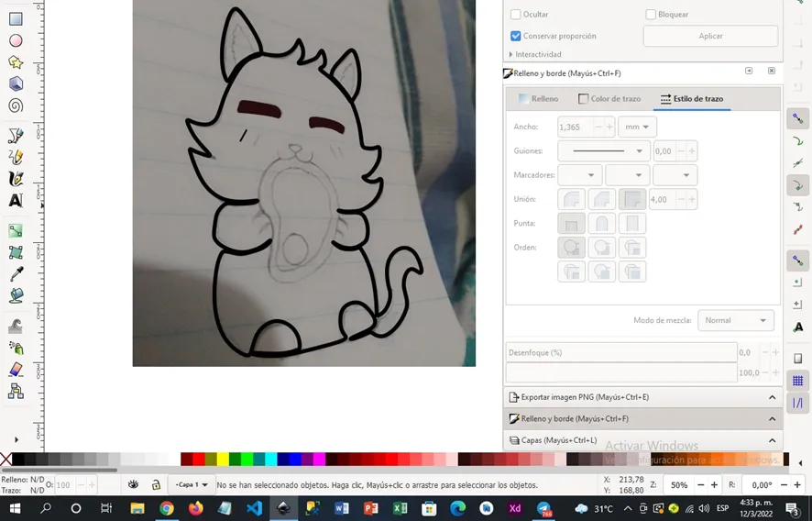This screenshot has width=812, height=521.
Task: Click the no-color X swatch
Action: click(5, 459)
